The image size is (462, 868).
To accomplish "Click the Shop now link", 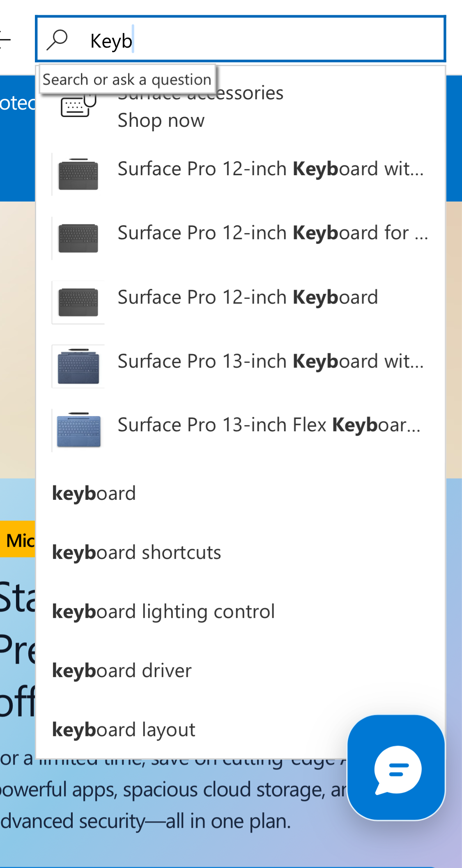I will pos(161,120).
